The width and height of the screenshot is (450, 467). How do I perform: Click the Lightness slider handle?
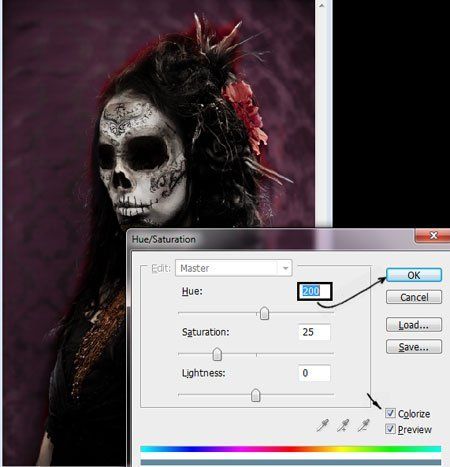[x=256, y=395]
